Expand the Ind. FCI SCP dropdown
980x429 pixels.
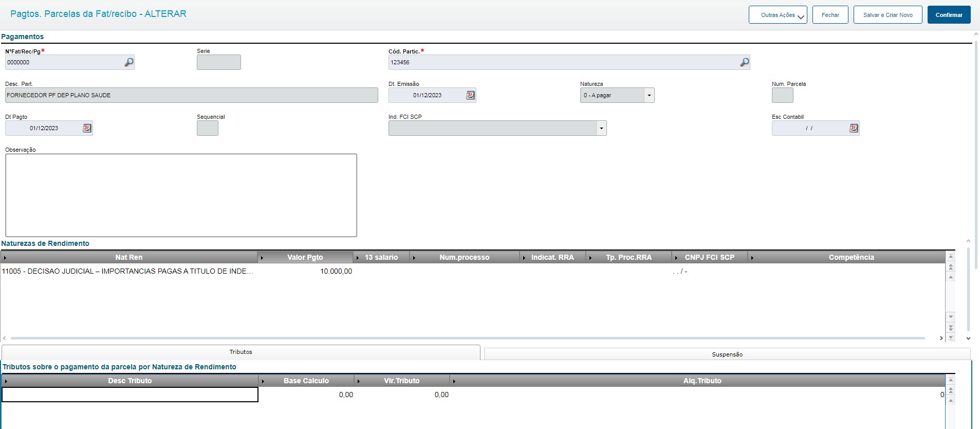point(601,128)
